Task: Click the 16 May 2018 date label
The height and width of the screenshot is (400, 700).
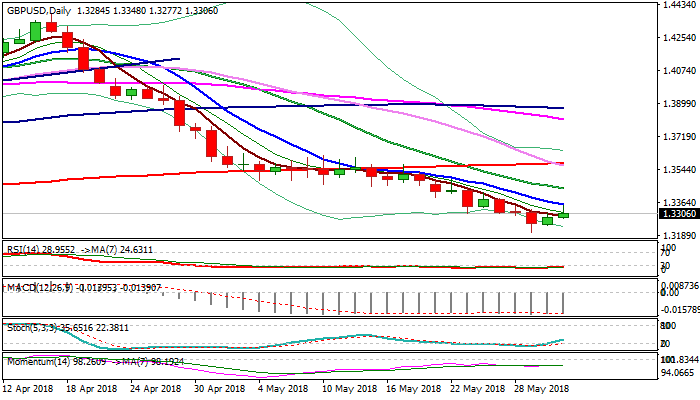Action: 411,388
